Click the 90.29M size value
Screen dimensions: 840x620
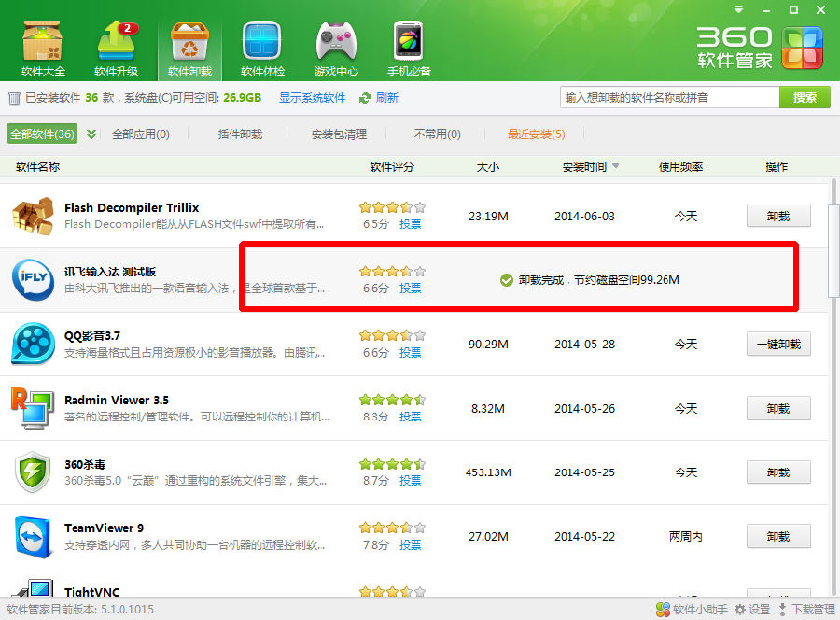click(x=488, y=344)
